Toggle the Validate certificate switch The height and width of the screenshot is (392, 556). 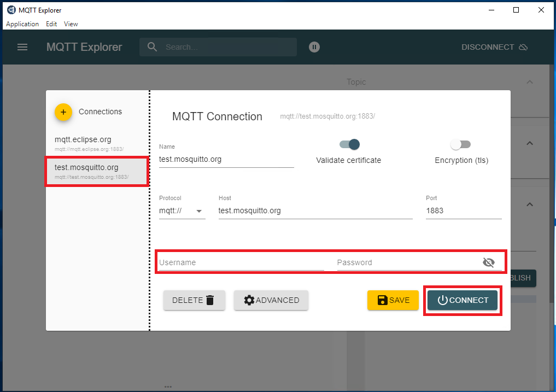tap(349, 144)
